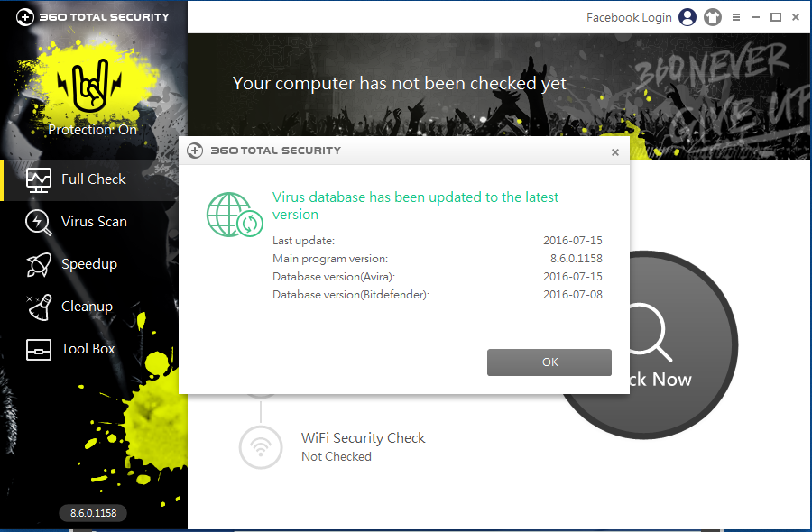This screenshot has height=532, width=812.
Task: Click the Full Check monitor icon
Action: click(x=39, y=180)
